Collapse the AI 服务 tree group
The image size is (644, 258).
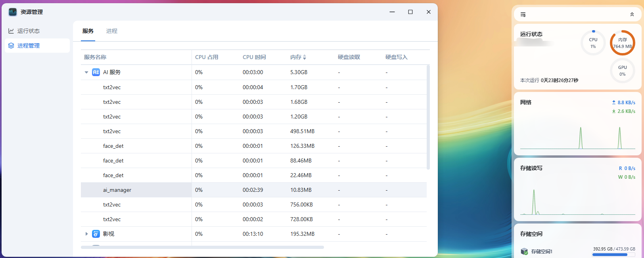(x=86, y=73)
